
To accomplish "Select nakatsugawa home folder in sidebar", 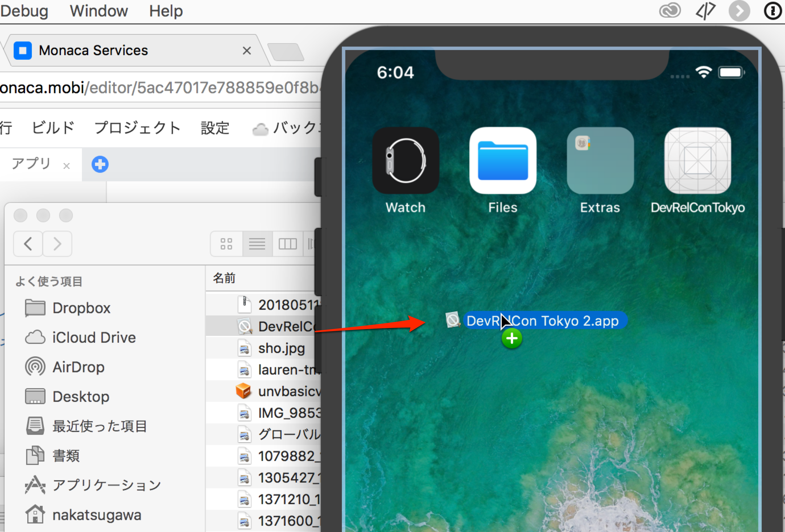I will point(83,515).
